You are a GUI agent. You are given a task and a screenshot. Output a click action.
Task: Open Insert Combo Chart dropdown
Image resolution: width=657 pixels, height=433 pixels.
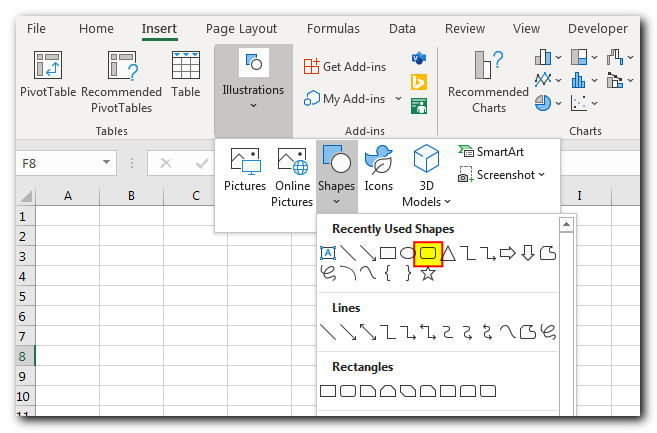click(630, 80)
